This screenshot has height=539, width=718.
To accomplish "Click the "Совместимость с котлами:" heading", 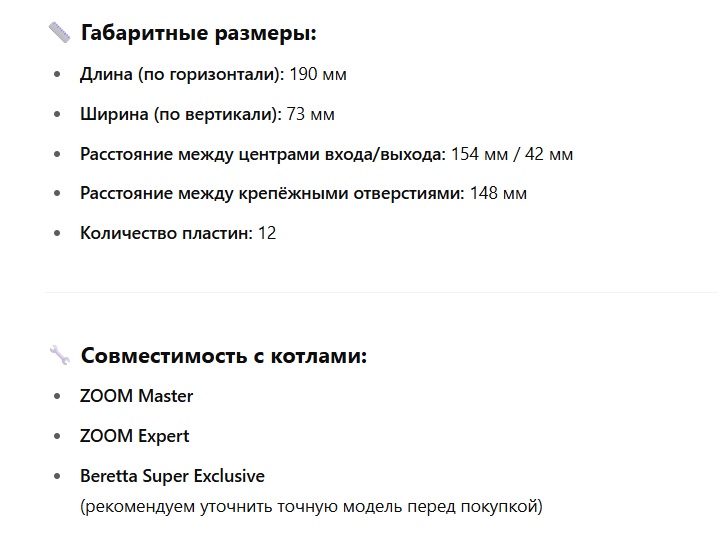I will [224, 355].
